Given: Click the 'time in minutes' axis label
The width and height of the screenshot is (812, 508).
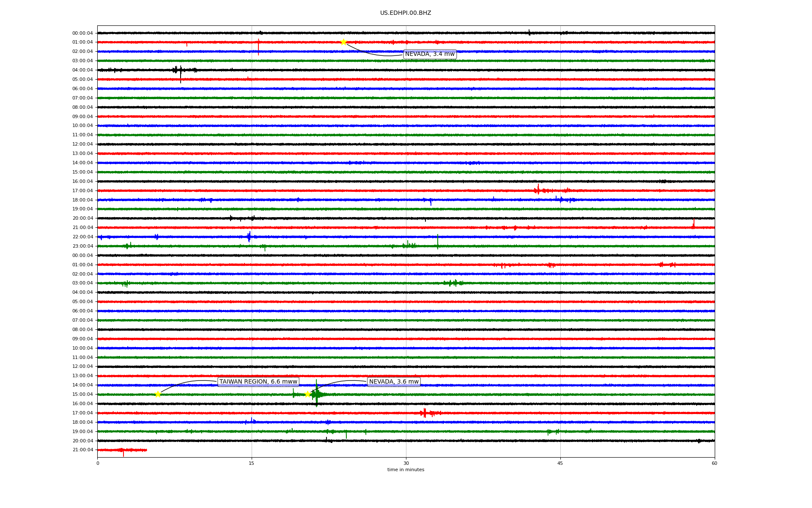Looking at the screenshot, I should 406,470.
